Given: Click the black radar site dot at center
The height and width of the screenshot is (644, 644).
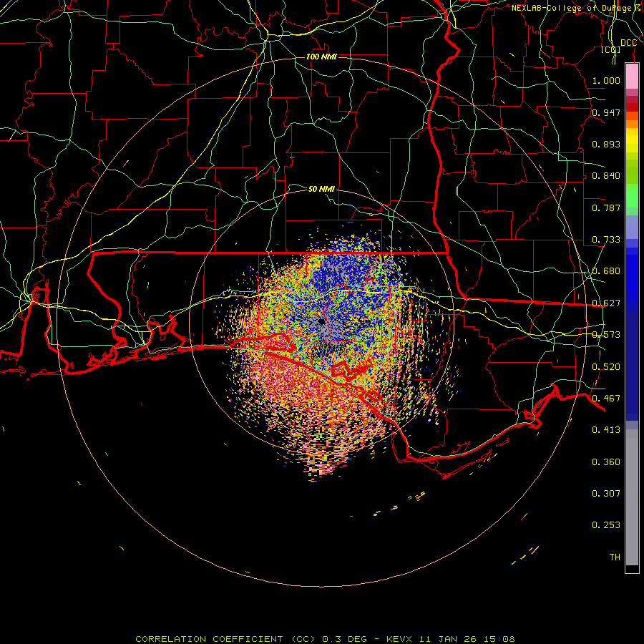Looking at the screenshot, I should click(321, 321).
